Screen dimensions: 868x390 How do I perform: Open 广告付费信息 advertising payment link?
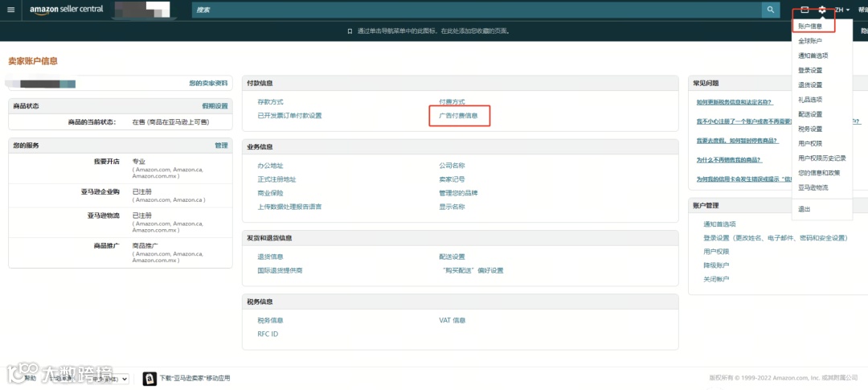click(x=458, y=116)
